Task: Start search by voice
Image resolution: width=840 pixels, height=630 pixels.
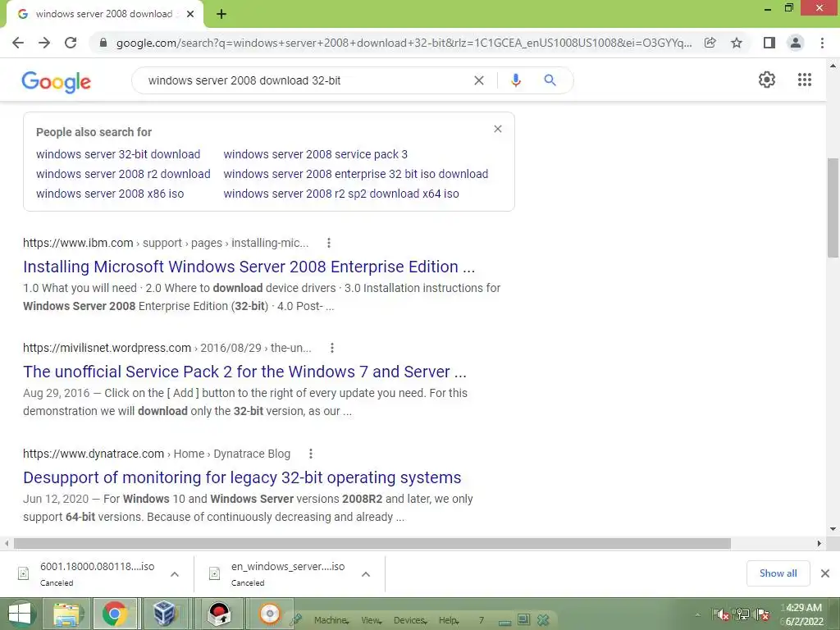Action: pyautogui.click(x=516, y=80)
